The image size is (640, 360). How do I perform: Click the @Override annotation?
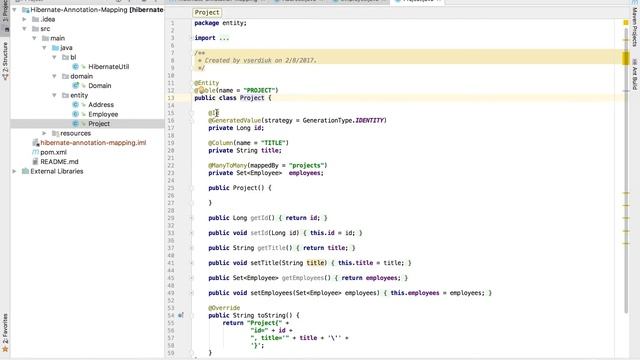[224, 308]
